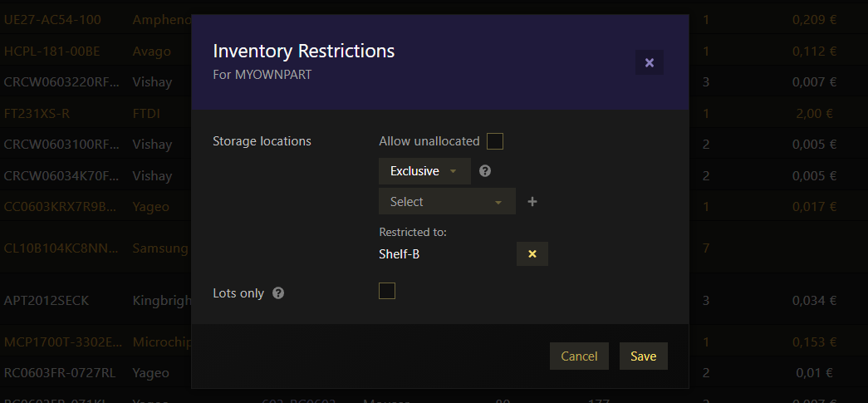Select the CRCW0603100RF part row
The height and width of the screenshot is (403, 868).
pos(61,145)
